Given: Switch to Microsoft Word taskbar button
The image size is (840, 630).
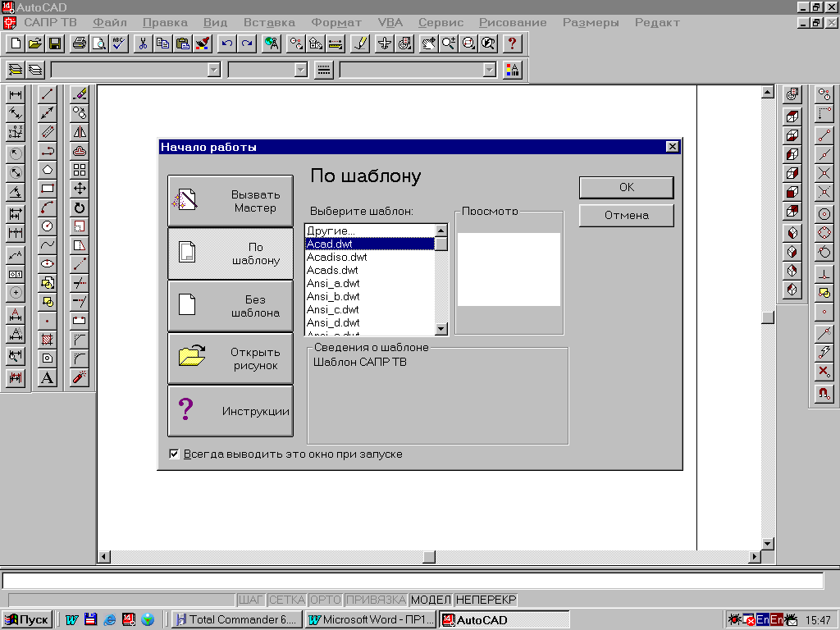Looking at the screenshot, I should point(372,620).
